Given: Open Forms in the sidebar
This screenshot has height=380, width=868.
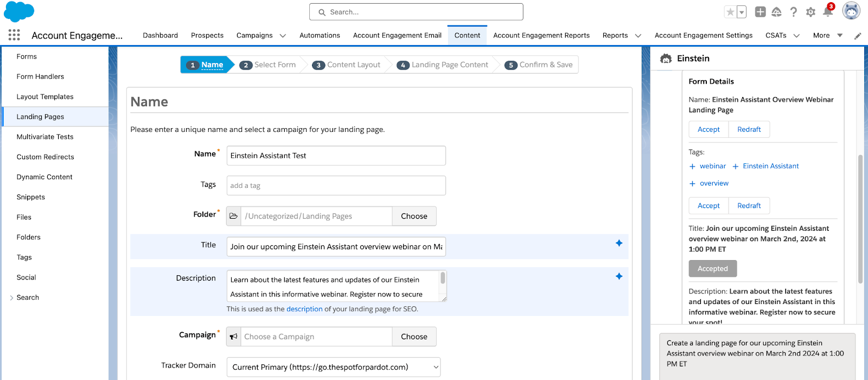Looking at the screenshot, I should [x=27, y=56].
